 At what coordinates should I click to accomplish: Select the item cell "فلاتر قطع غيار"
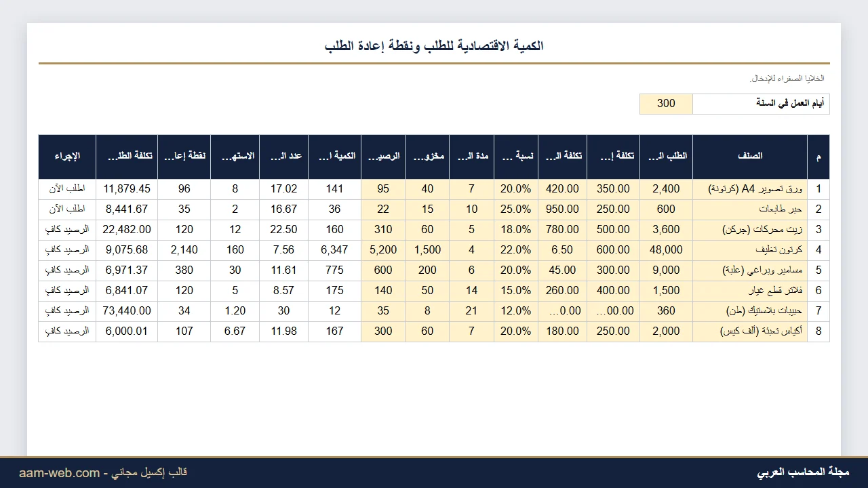click(750, 291)
